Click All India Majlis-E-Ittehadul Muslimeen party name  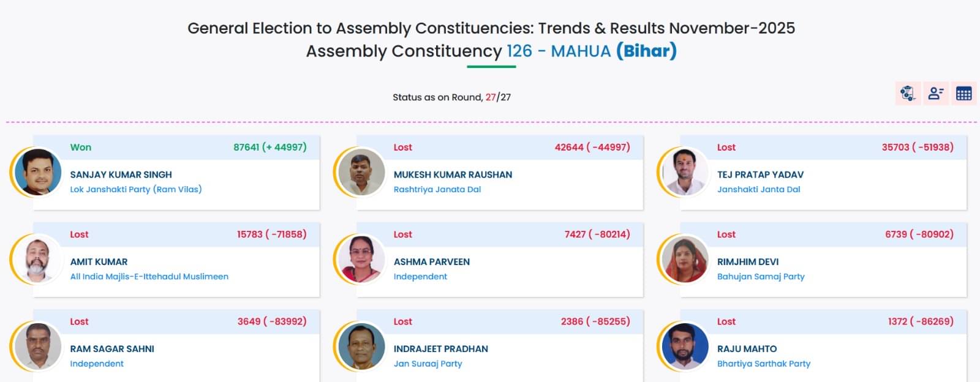click(149, 276)
